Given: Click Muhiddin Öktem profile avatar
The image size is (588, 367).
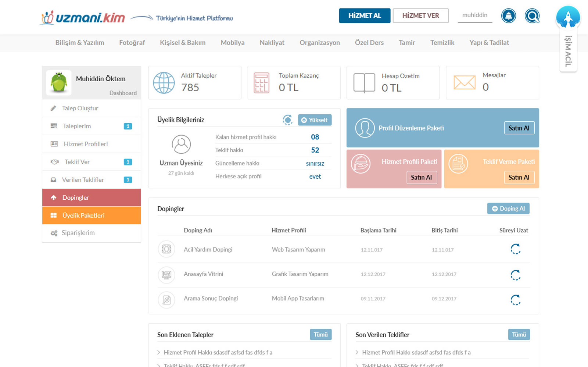Looking at the screenshot, I should (59, 82).
